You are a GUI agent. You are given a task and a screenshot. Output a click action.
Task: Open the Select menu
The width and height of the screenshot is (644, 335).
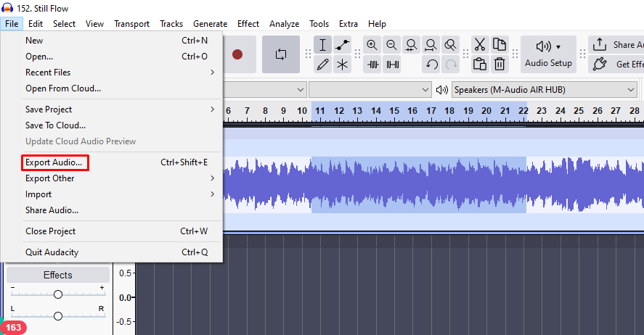[x=64, y=24]
